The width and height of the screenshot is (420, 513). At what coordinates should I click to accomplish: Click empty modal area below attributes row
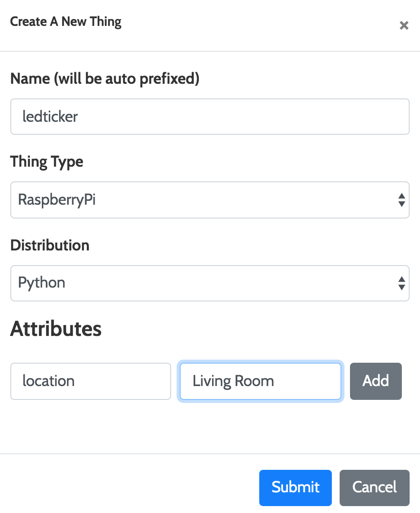pyautogui.click(x=210, y=427)
